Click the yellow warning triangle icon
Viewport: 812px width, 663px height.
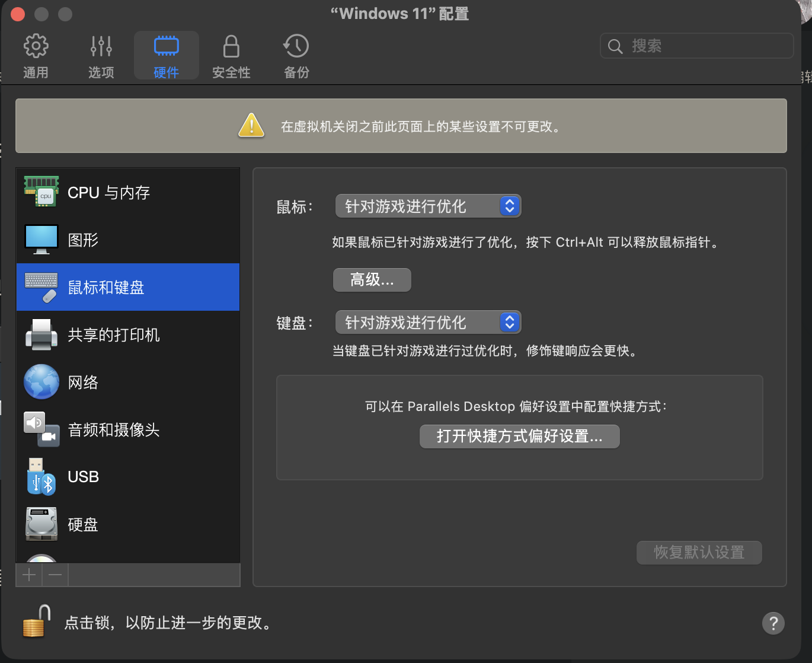tap(251, 125)
